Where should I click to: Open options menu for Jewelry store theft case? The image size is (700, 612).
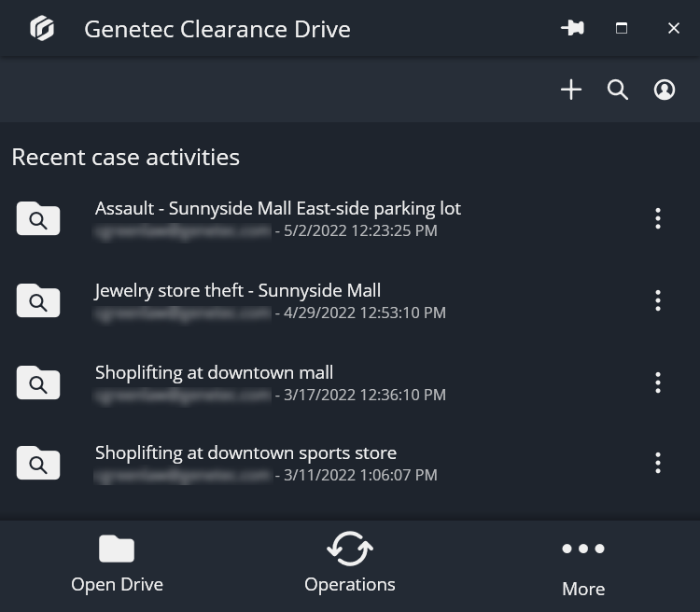(x=658, y=300)
